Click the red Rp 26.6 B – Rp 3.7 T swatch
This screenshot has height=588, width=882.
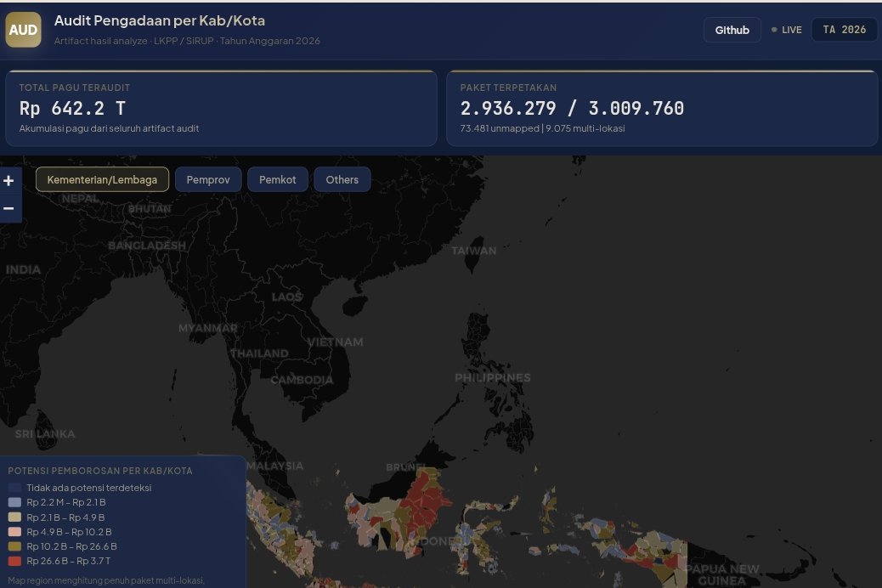(x=14, y=561)
